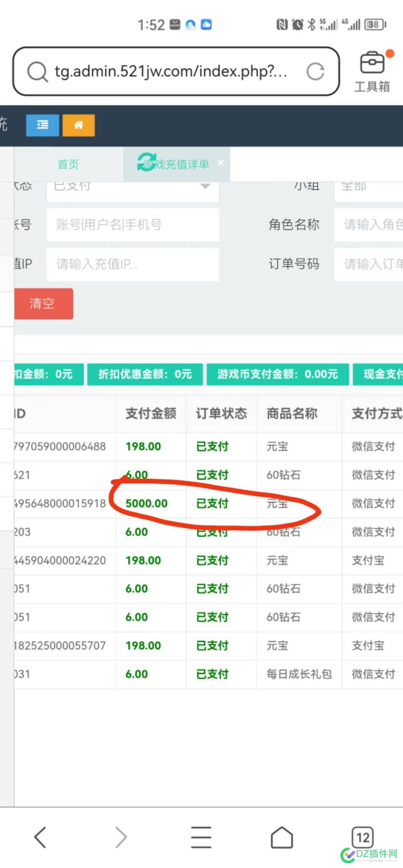Click 60钻石 in the 621 row
The height and width of the screenshot is (868, 403).
283,475
